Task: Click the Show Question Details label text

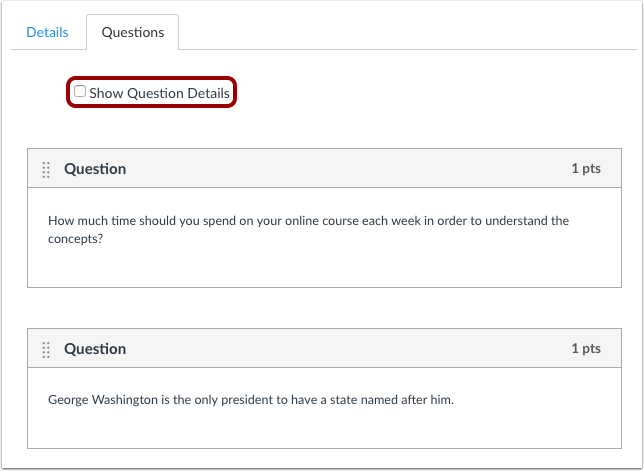Action: (x=159, y=93)
